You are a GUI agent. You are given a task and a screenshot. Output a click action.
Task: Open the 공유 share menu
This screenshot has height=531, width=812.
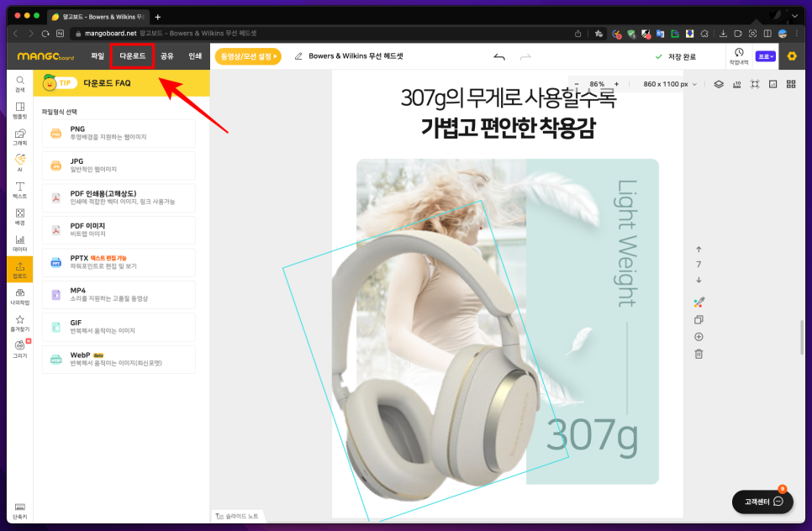tap(166, 56)
